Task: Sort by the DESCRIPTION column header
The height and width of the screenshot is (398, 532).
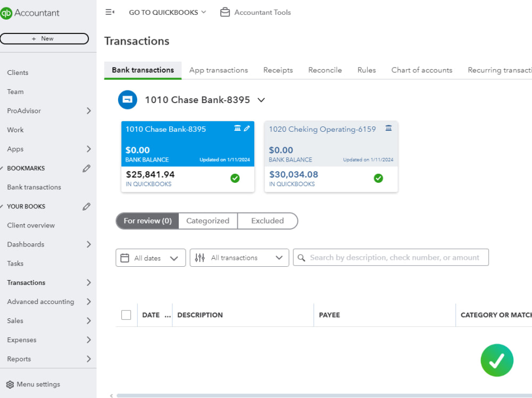Action: tap(200, 315)
